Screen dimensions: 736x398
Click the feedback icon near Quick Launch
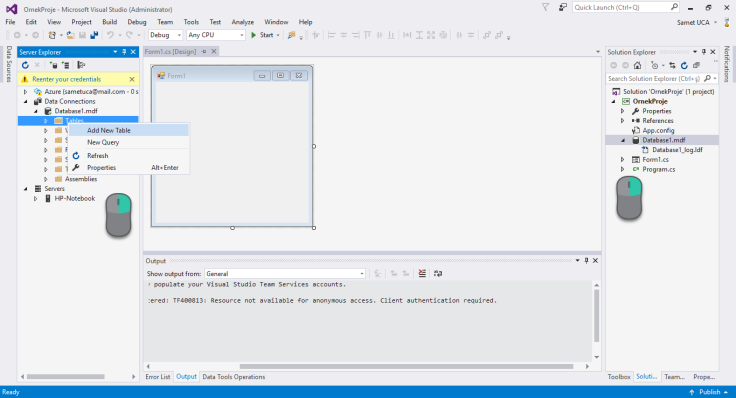(562, 8)
